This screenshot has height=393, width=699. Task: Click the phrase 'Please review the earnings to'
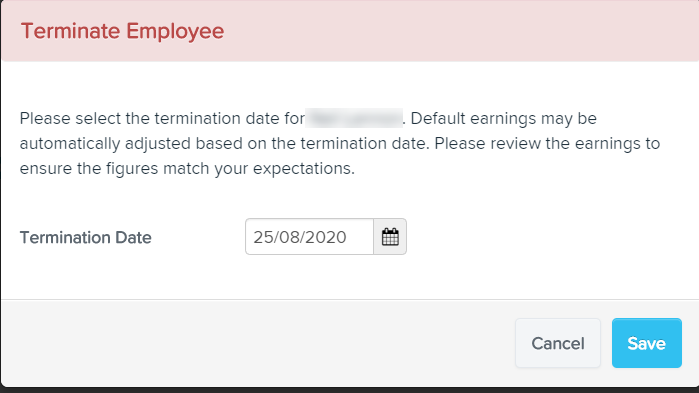click(x=547, y=143)
